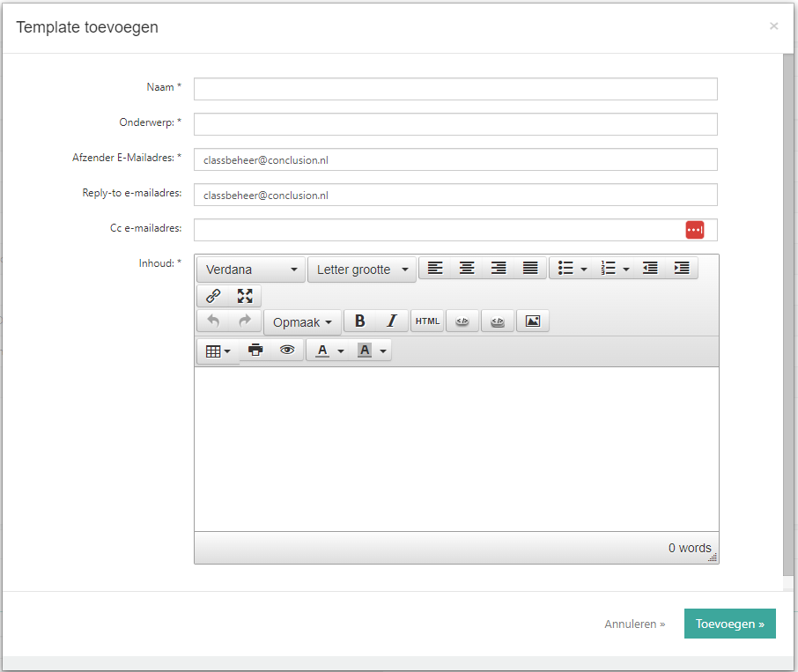Center align the text
Image resolution: width=798 pixels, height=672 pixels.
(x=467, y=269)
